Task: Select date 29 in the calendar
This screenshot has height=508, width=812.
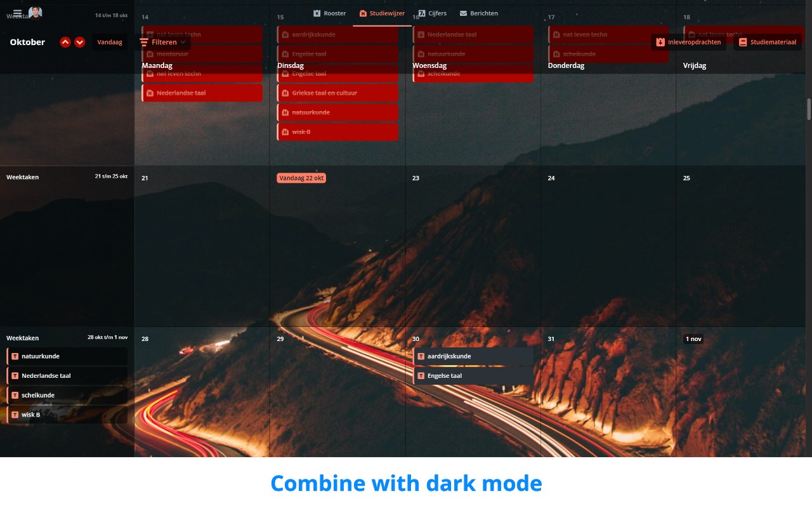Action: click(x=280, y=339)
